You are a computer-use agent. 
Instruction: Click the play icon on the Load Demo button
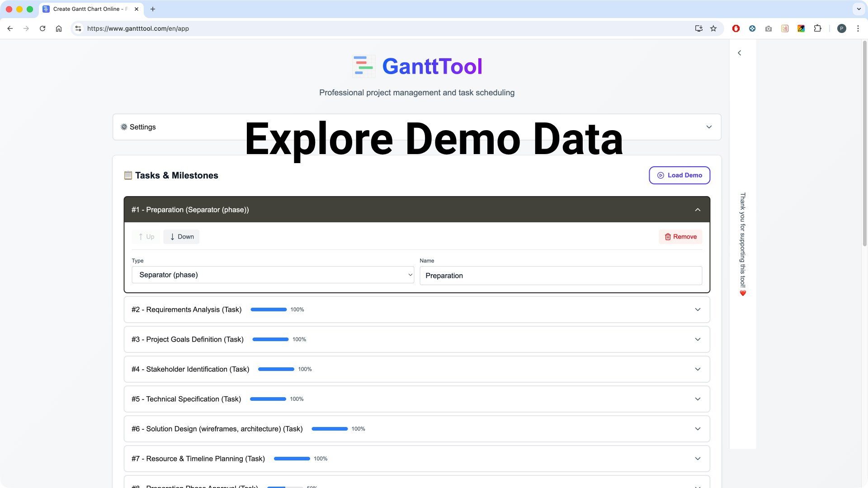click(660, 175)
